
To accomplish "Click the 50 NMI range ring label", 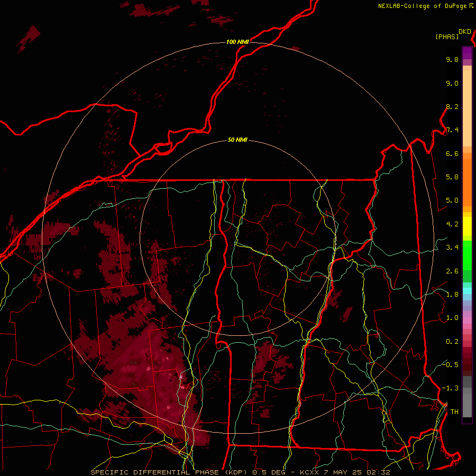I will pyautogui.click(x=237, y=140).
